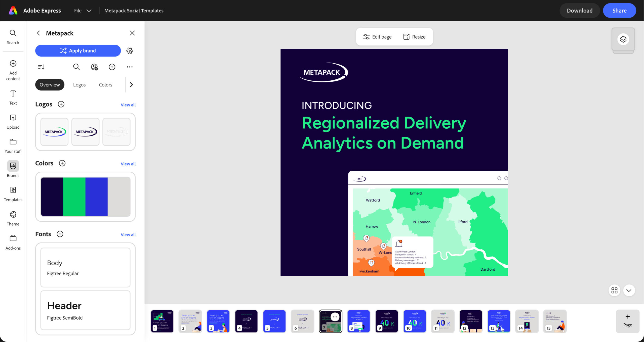Screen dimensions: 644x342
Task: Apply the Metapack brand
Action: point(78,51)
